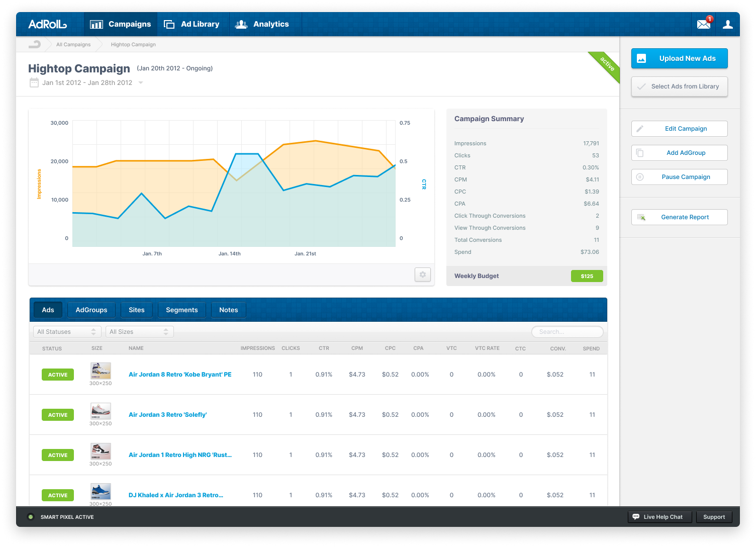756x547 pixels.
Task: Expand the All Sizes dropdown
Action: tap(139, 332)
